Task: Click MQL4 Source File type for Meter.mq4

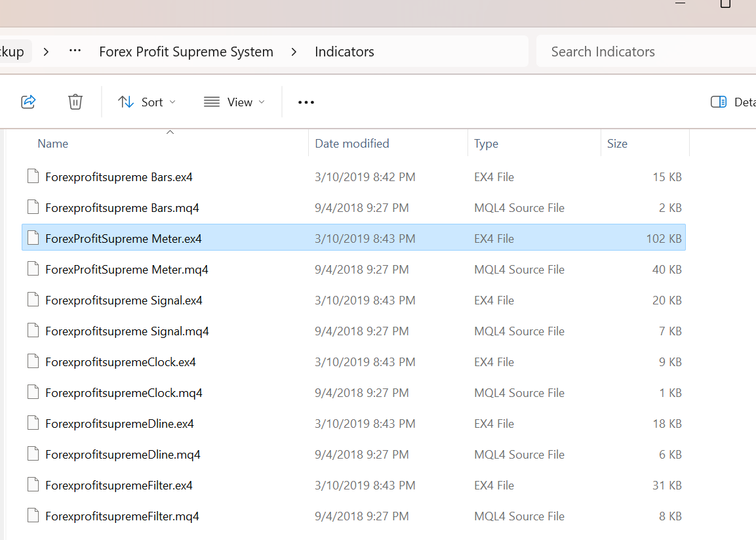Action: coord(519,269)
